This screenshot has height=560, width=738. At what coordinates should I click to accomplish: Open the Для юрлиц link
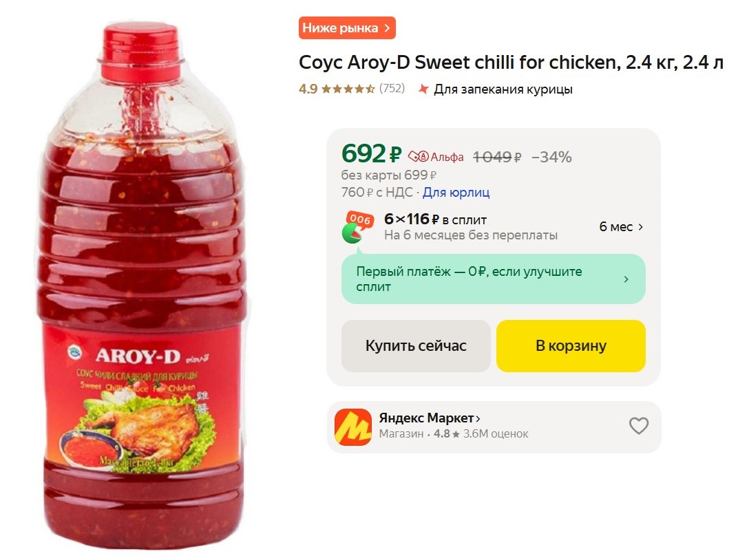click(x=456, y=193)
